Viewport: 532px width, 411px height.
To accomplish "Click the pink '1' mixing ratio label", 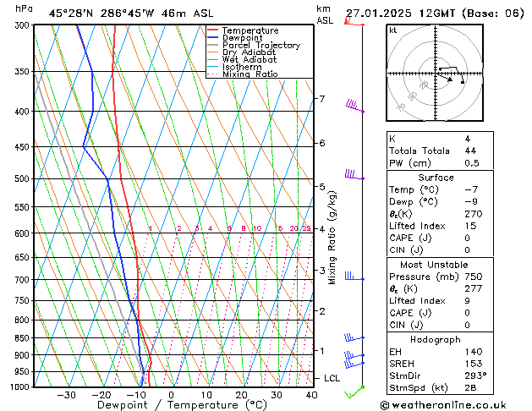I will [x=151, y=228].
